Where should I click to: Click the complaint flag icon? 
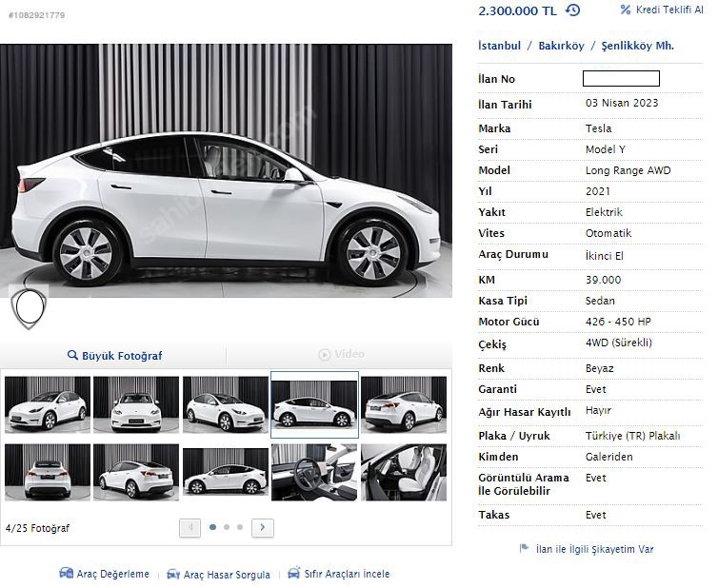[524, 549]
